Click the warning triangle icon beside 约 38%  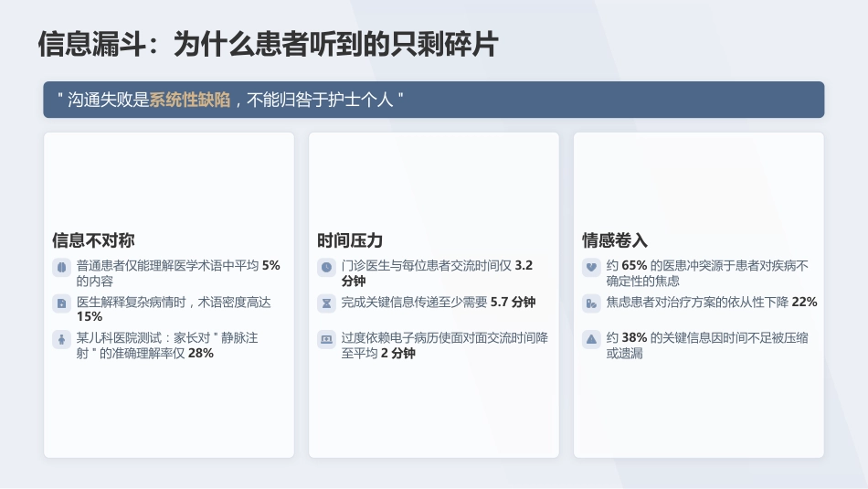click(591, 339)
